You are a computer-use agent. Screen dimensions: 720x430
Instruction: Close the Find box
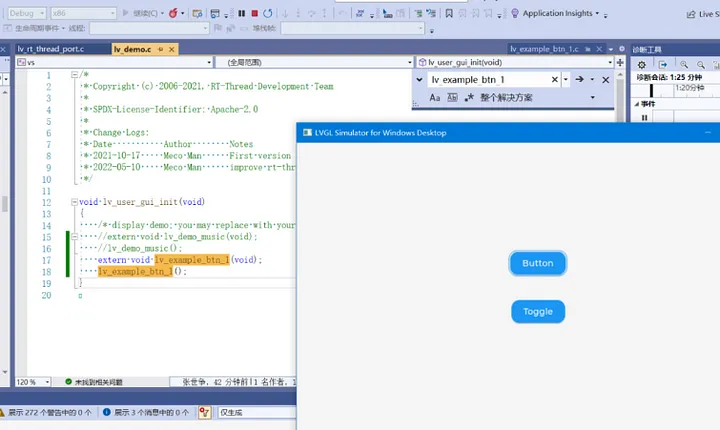tap(606, 80)
